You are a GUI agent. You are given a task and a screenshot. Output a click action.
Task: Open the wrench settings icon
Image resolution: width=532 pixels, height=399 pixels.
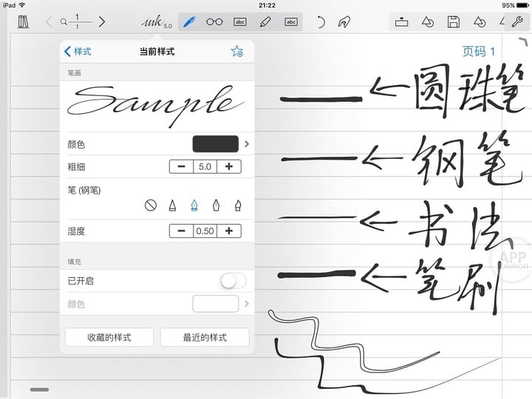coord(518,22)
